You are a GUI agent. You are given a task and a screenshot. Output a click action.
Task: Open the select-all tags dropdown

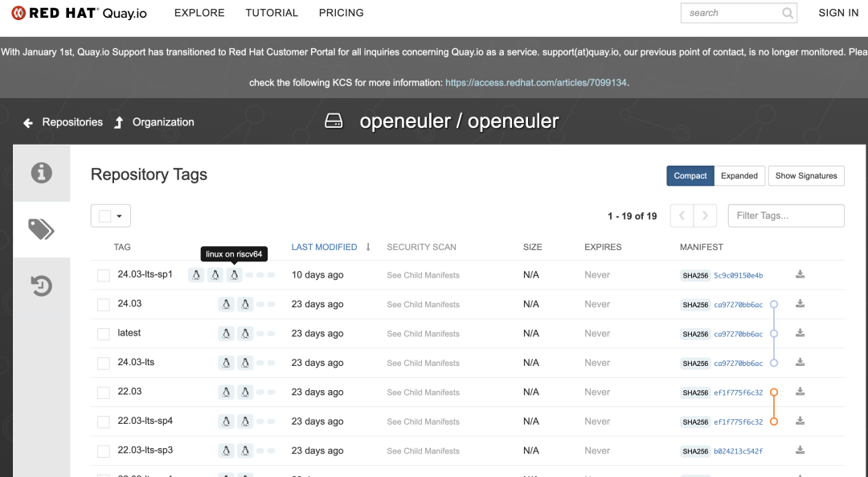point(111,216)
